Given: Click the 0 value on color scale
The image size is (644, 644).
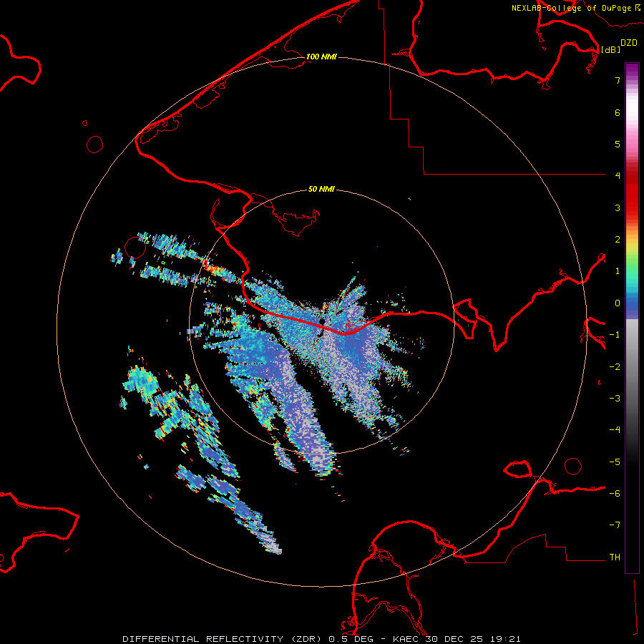Looking at the screenshot, I should pos(618,303).
